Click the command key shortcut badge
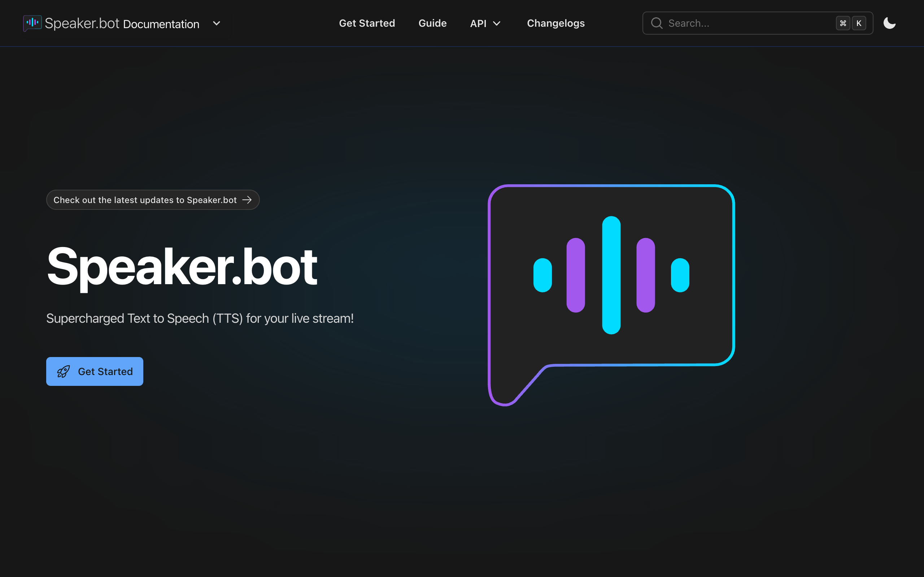Screen dimensions: 924x577 point(843,23)
